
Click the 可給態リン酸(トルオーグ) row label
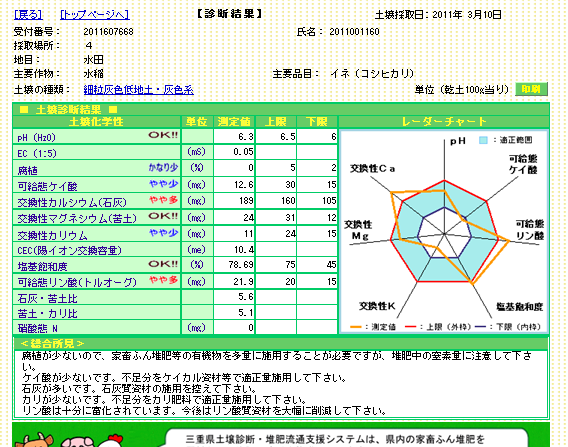point(77,282)
